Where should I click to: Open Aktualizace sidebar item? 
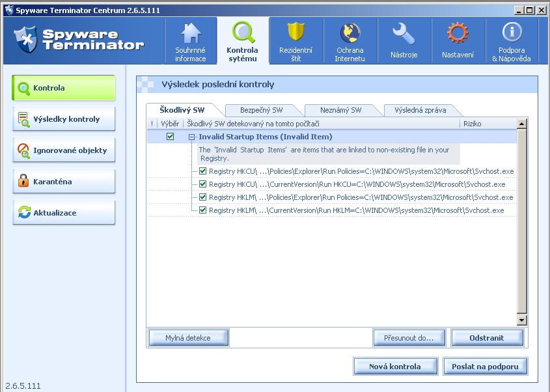click(63, 213)
